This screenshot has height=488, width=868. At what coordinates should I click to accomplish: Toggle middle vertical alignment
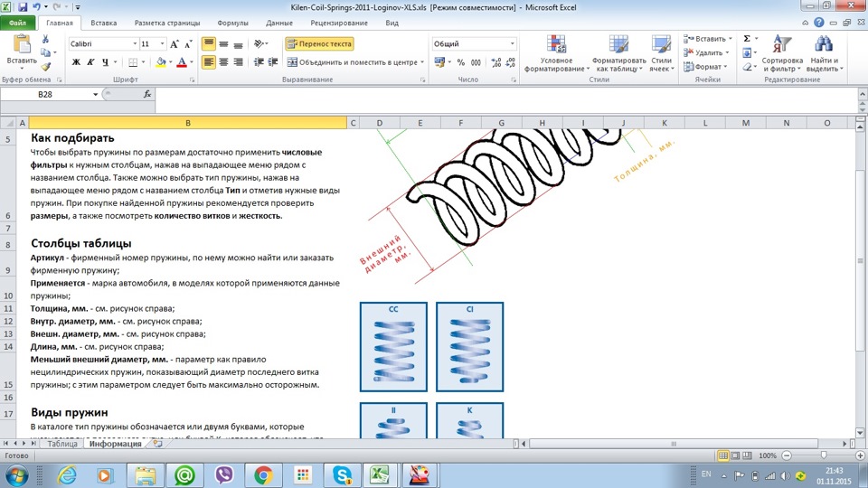coord(223,43)
